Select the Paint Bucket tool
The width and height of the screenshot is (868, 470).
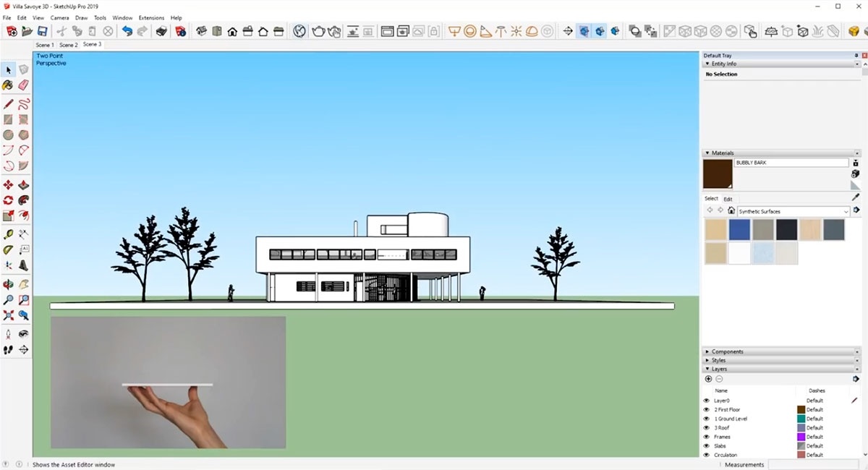pos(8,85)
